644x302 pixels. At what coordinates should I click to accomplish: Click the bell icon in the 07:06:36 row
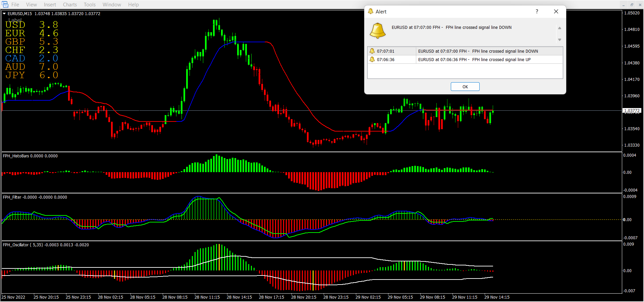[372, 59]
